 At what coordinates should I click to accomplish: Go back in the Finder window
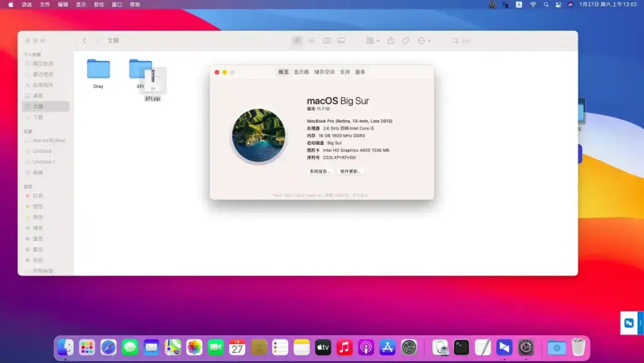point(84,41)
